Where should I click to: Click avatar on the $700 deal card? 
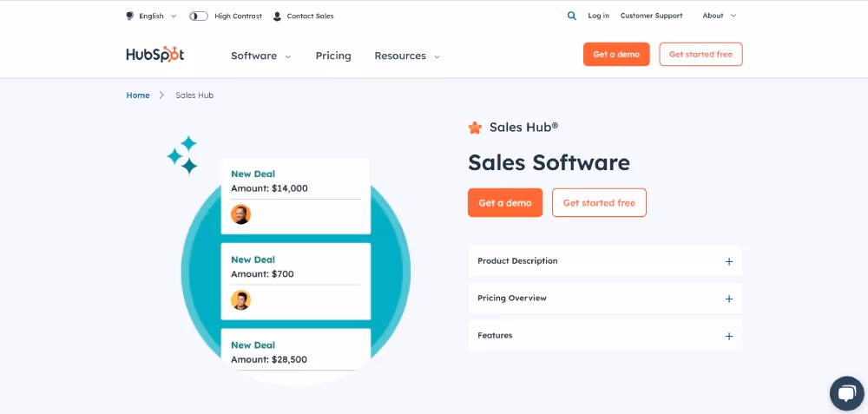coord(240,300)
